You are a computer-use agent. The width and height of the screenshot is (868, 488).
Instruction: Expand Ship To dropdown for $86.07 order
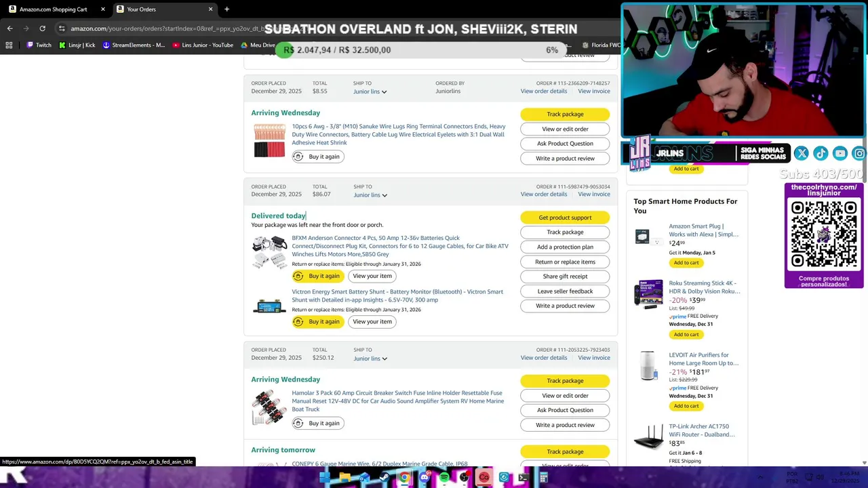pos(370,195)
